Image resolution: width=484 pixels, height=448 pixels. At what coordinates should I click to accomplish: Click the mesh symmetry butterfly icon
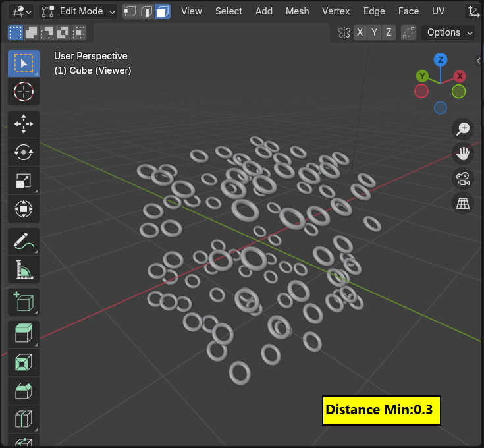pyautogui.click(x=344, y=32)
